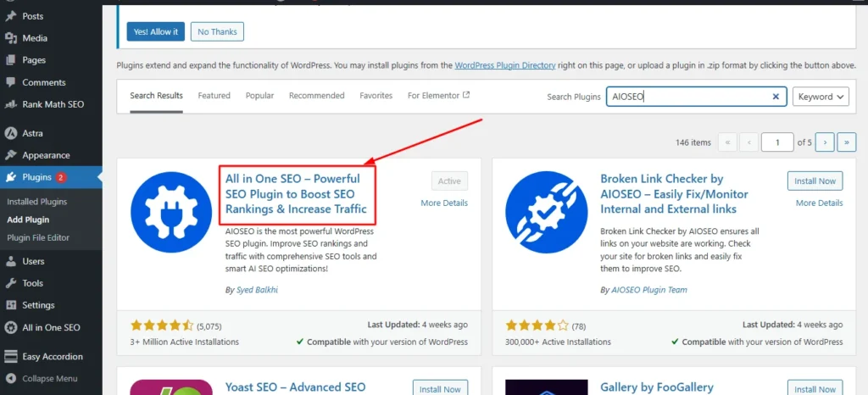Click the All in One SEO star rating
Screen dimensions: 868x395
[x=162, y=325]
